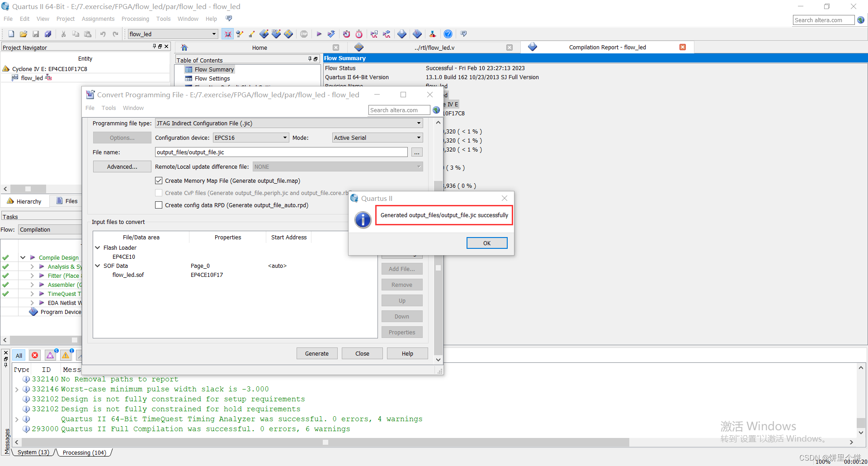Show only error messages filter icon

[35, 356]
